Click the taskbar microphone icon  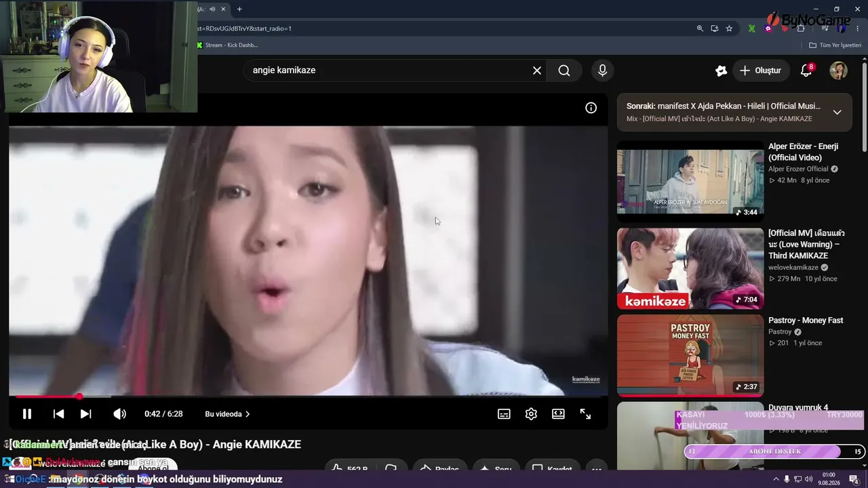tap(787, 479)
